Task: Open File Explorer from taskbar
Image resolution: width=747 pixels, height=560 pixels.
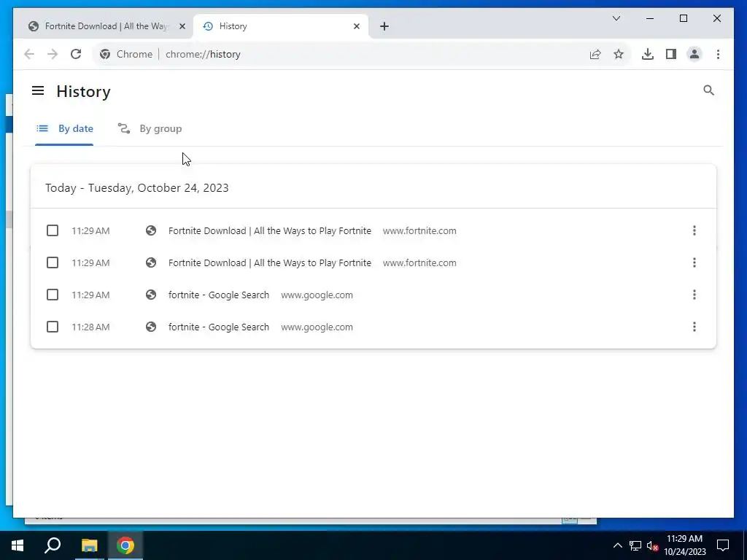Action: point(89,545)
